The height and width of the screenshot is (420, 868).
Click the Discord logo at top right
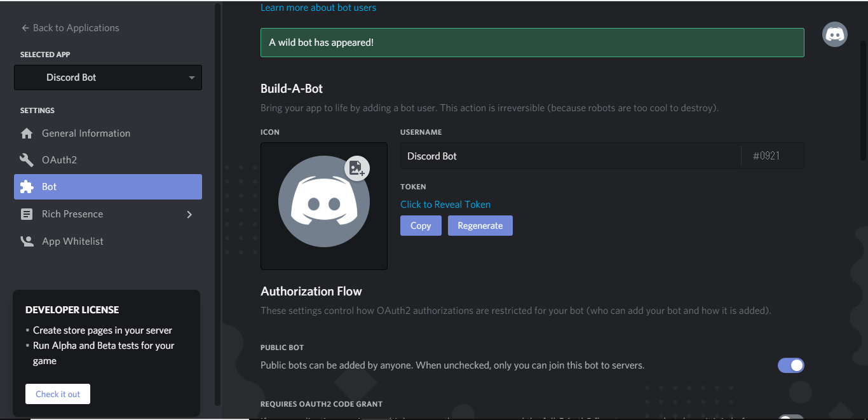coord(835,34)
